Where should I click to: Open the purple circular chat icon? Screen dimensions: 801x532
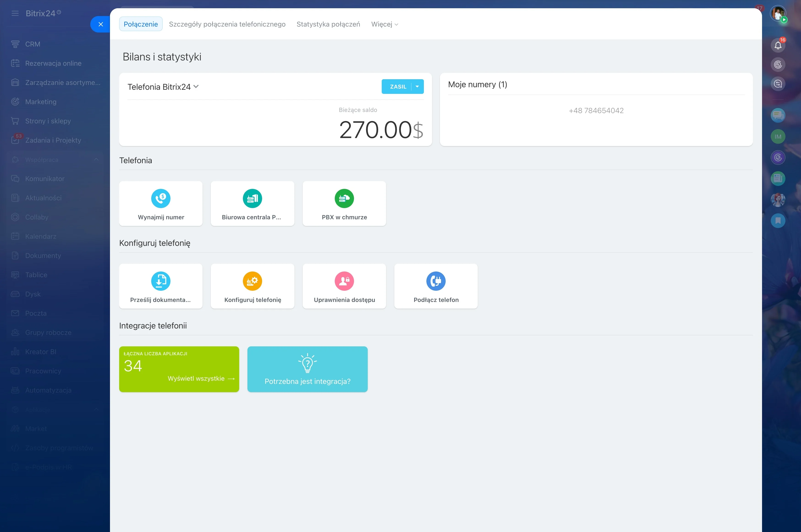click(778, 157)
